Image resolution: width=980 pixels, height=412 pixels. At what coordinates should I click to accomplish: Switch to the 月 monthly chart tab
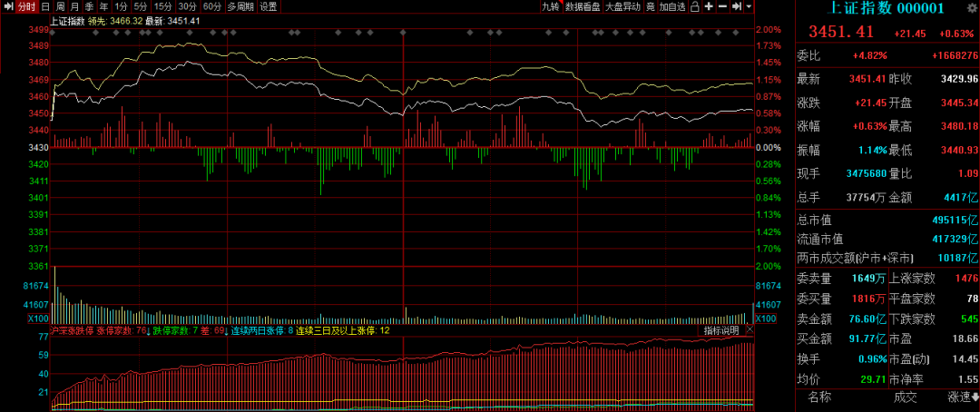click(x=74, y=7)
